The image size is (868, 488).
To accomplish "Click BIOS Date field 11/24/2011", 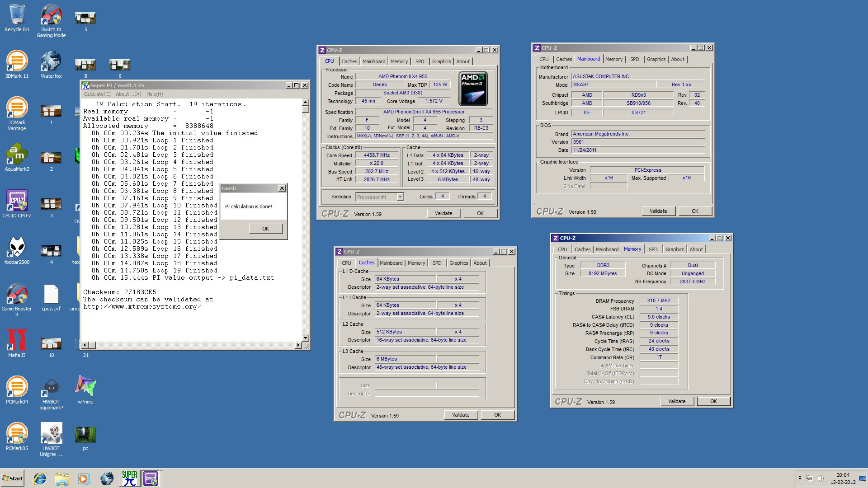I will (x=638, y=150).
